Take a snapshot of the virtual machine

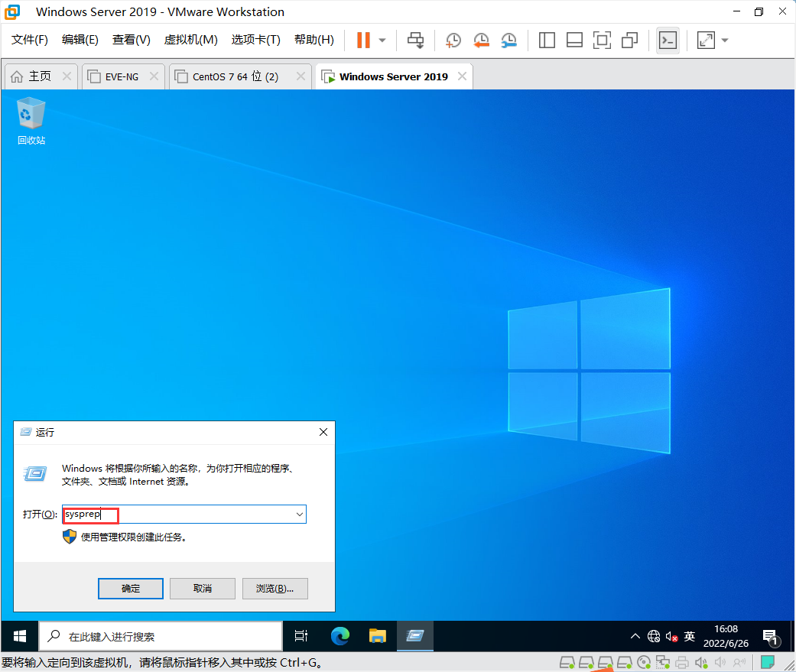(453, 40)
